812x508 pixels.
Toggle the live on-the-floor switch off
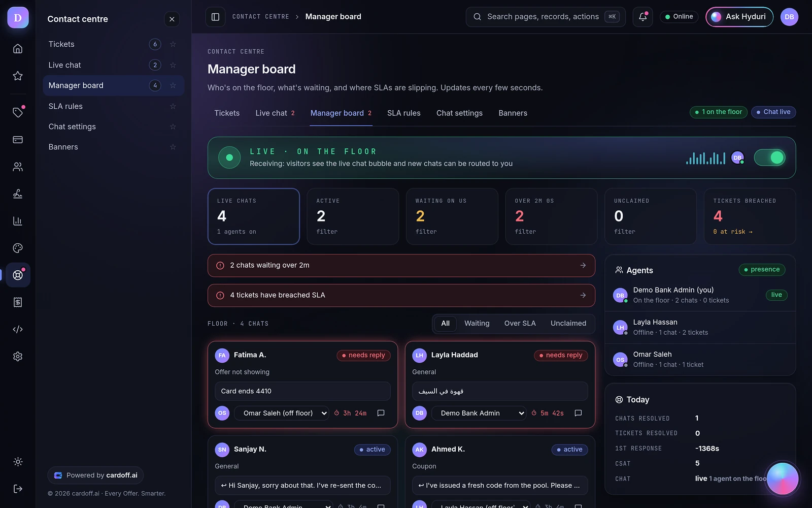770,158
